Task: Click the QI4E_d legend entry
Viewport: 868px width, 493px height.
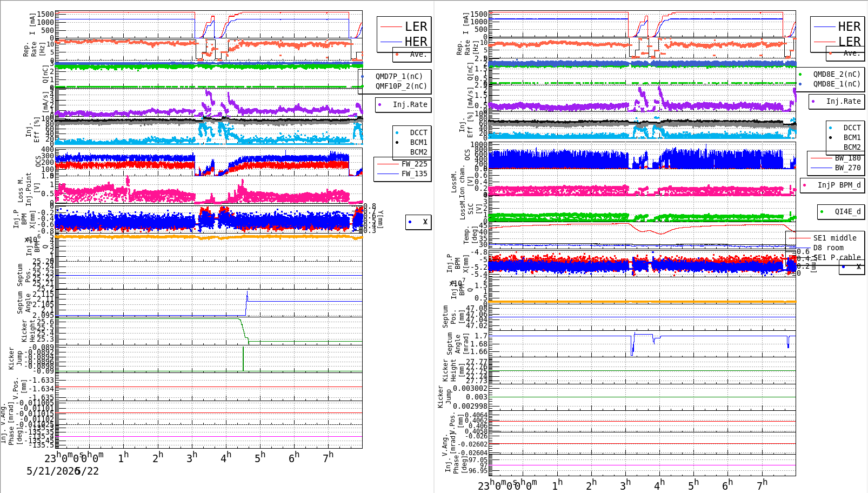Action: 847,211
